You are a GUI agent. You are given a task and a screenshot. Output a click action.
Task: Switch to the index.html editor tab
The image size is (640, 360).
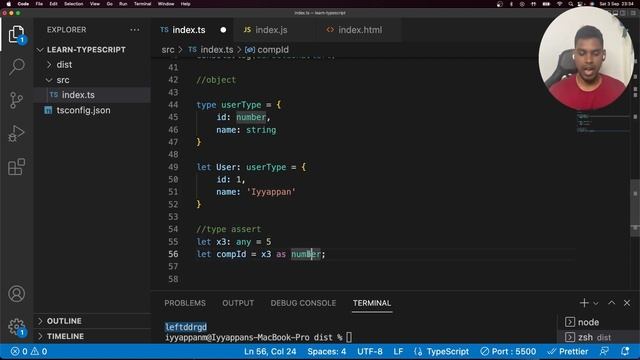point(360,30)
